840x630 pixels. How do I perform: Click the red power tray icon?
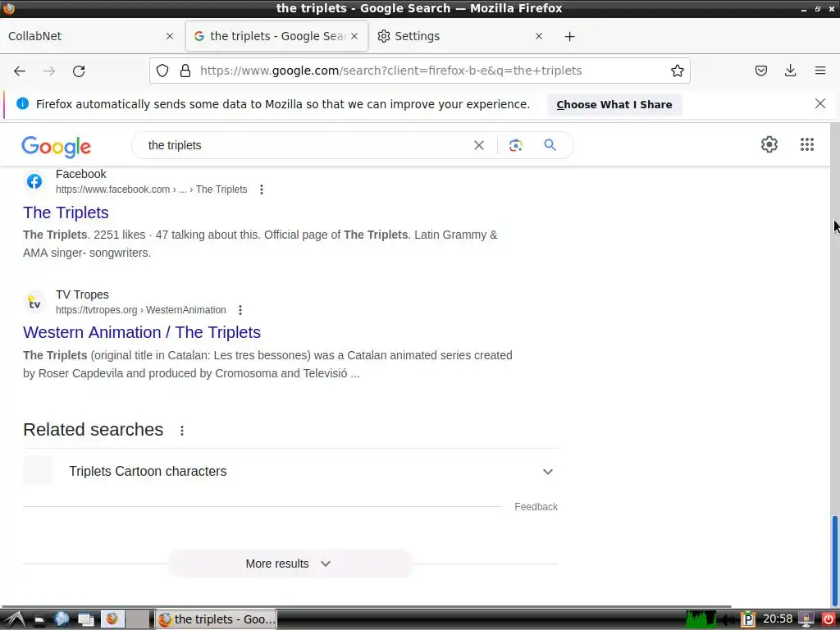pos(829,619)
